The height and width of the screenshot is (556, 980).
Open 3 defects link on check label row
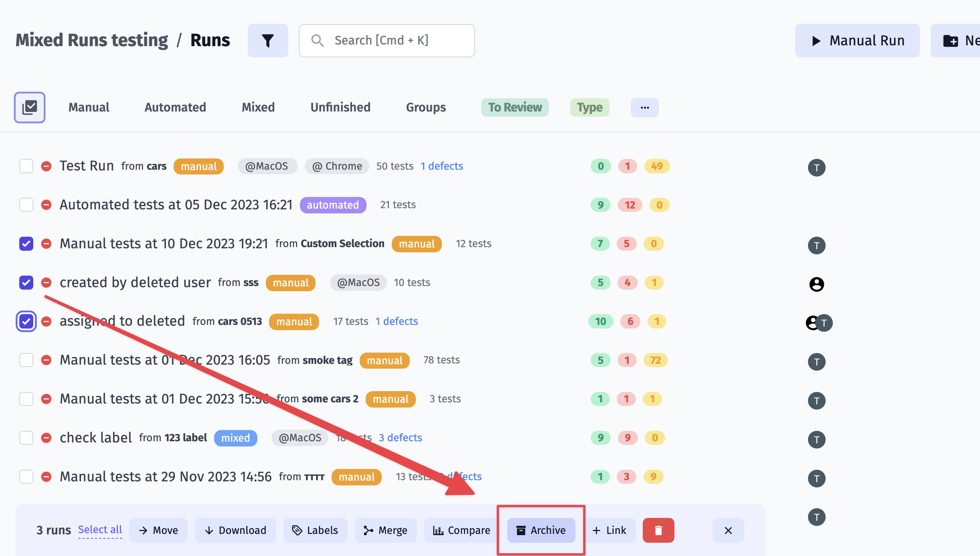[x=401, y=438]
